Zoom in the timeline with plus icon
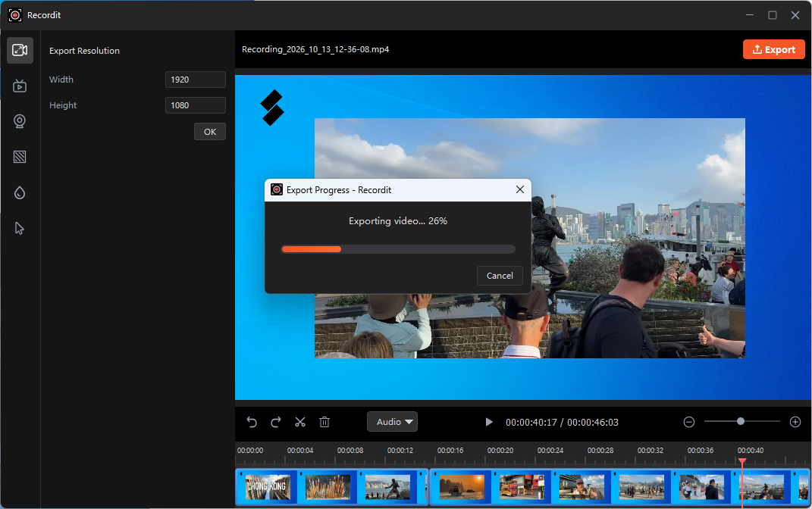Viewport: 812px width, 509px height. point(795,422)
